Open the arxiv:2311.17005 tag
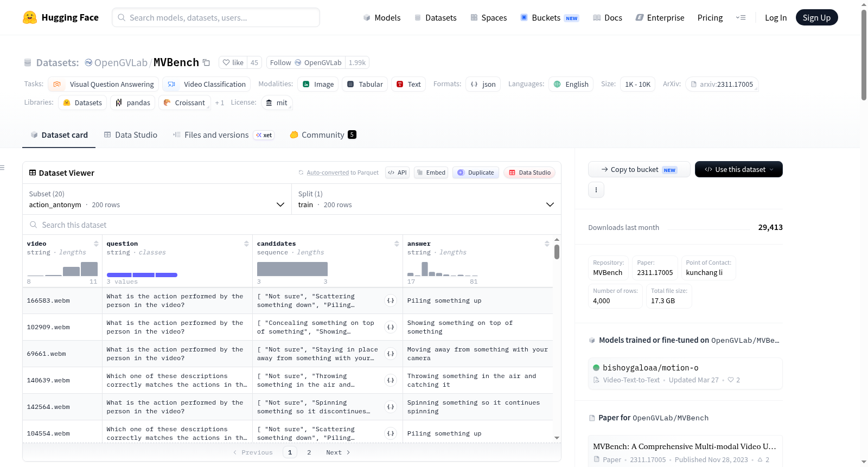Viewport: 868px width, 467px height. pos(722,84)
